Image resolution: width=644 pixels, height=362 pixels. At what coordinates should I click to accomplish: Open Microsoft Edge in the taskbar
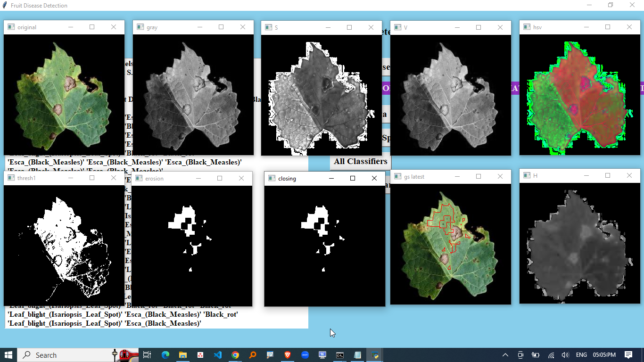click(x=165, y=355)
